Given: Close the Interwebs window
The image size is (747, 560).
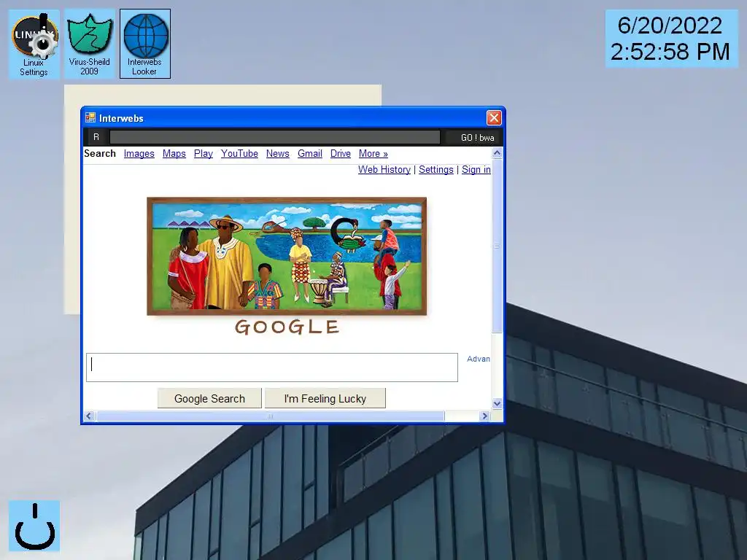Looking at the screenshot, I should [x=494, y=117].
